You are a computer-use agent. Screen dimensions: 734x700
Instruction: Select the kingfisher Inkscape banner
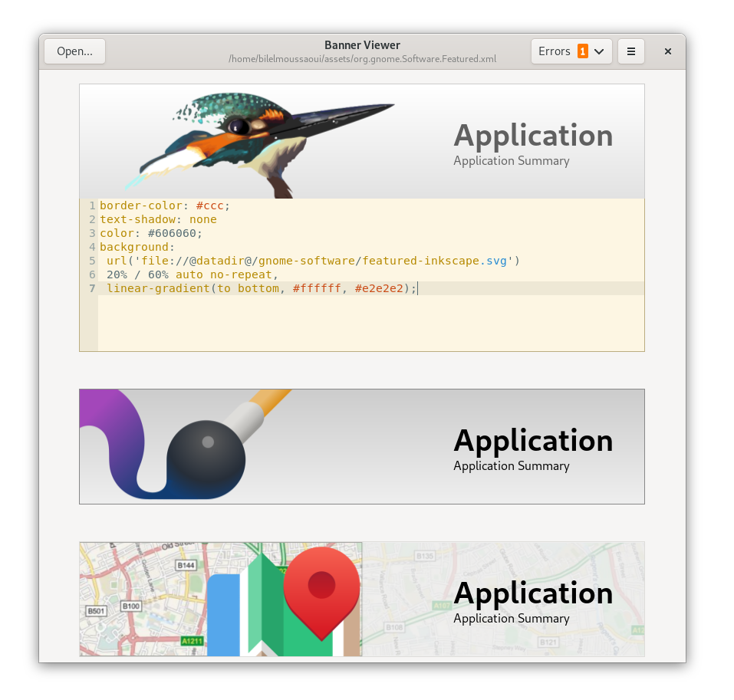[362, 141]
